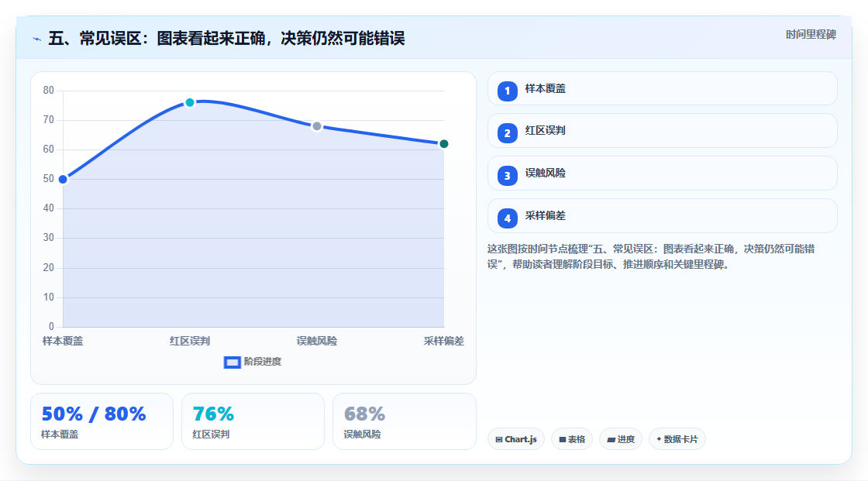
Task: Select the 误触风险 milestone row
Action: 662,174
